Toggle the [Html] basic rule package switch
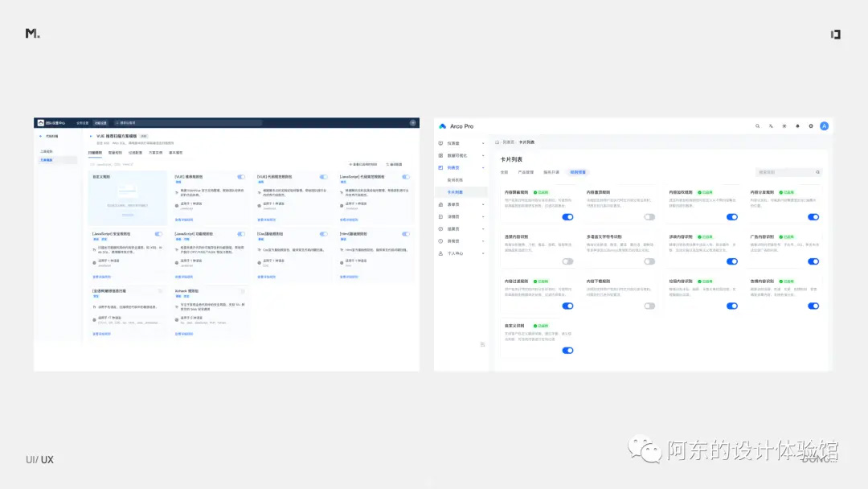 [406, 234]
